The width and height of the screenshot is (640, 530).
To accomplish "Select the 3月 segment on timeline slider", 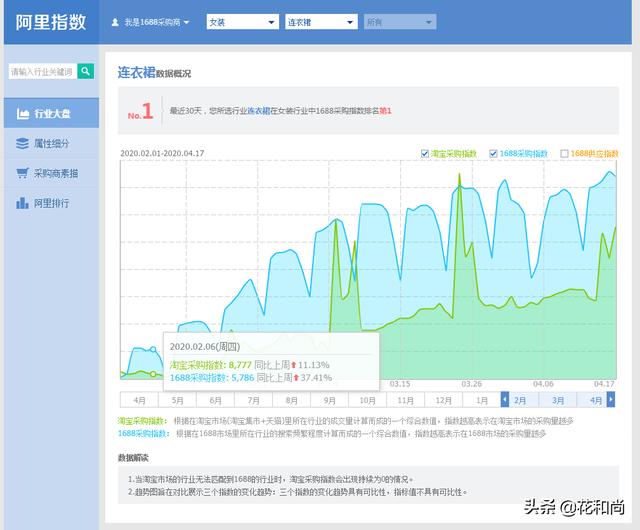I will [x=559, y=399].
